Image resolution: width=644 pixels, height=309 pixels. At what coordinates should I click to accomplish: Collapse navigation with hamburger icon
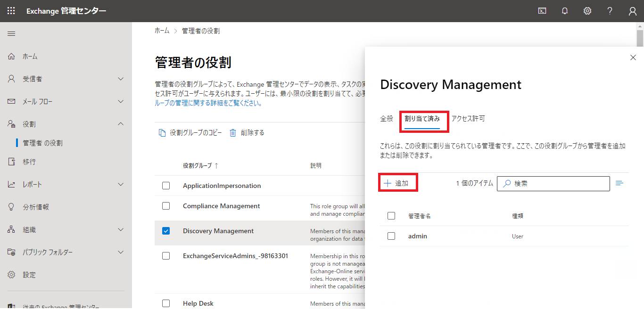tap(11, 33)
